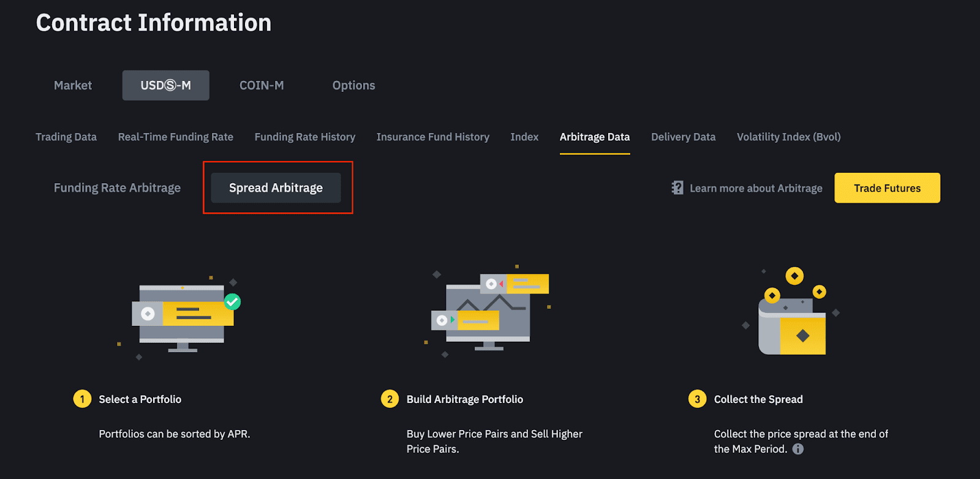Select the Spread Arbitrage toggle
The height and width of the screenshot is (479, 980).
tap(276, 188)
